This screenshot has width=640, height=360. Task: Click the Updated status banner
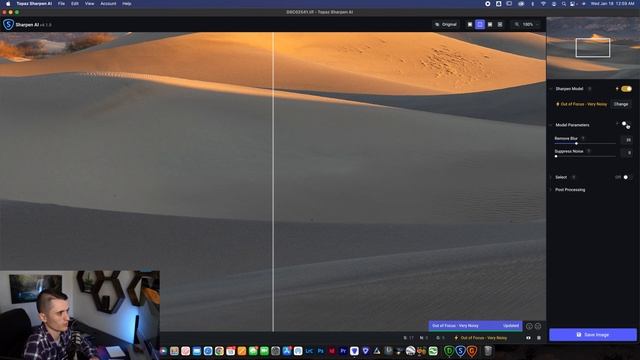point(476,326)
